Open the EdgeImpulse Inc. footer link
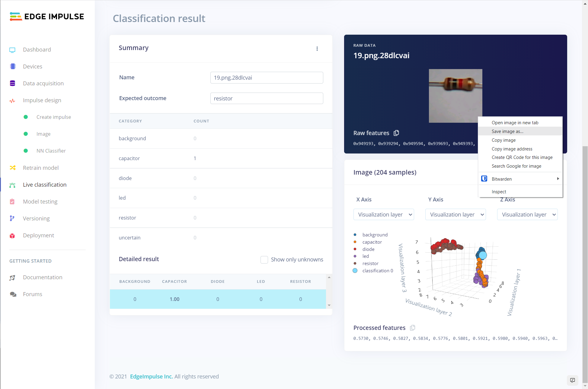588x389 pixels. pyautogui.click(x=152, y=376)
